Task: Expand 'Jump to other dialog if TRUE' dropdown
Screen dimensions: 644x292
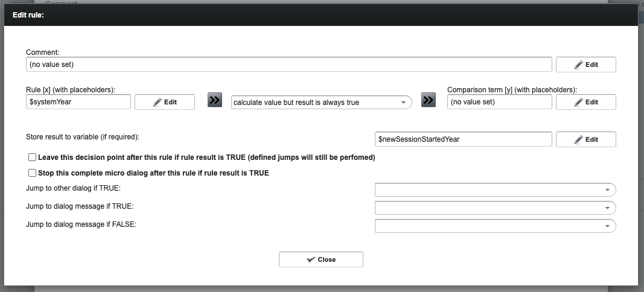Action: 495,189
